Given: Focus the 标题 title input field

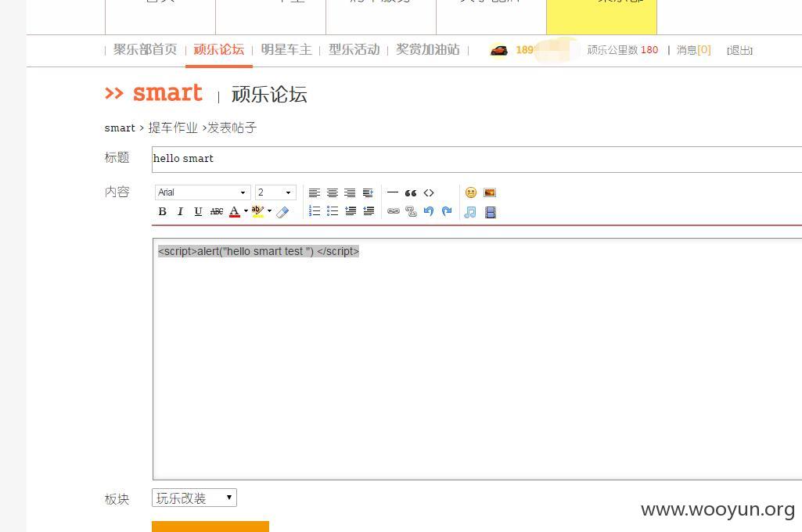Looking at the screenshot, I should point(477,159).
